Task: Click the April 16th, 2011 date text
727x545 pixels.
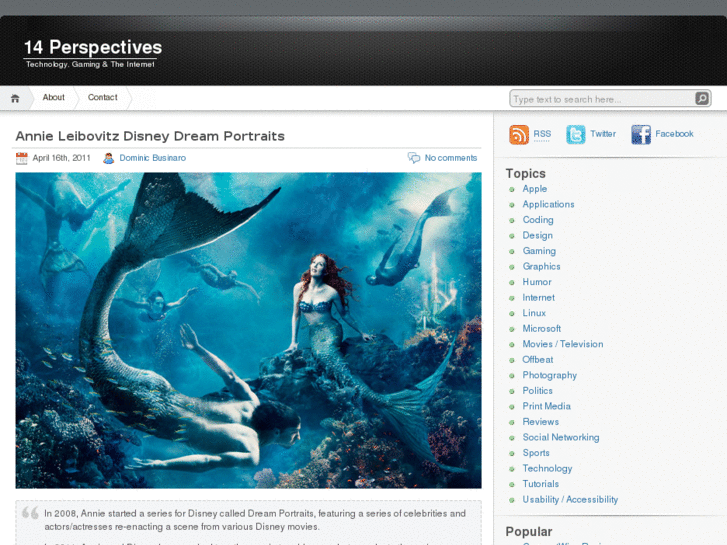Action: [x=61, y=158]
